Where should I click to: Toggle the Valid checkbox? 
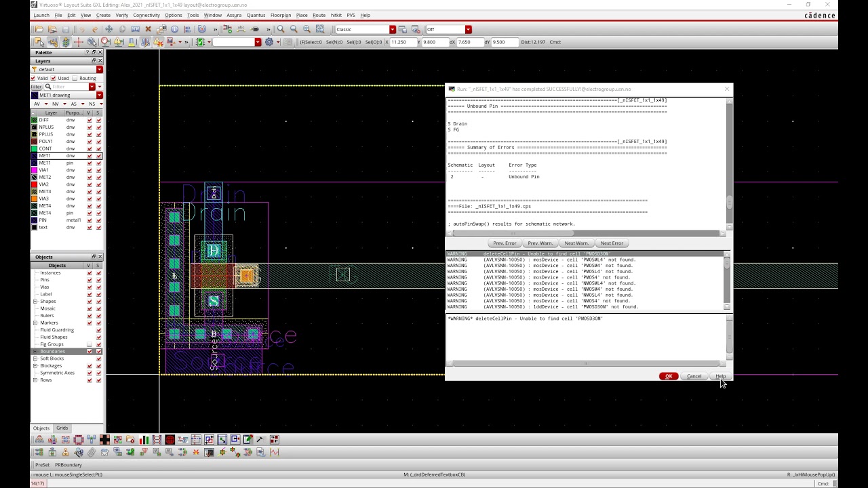pos(35,78)
